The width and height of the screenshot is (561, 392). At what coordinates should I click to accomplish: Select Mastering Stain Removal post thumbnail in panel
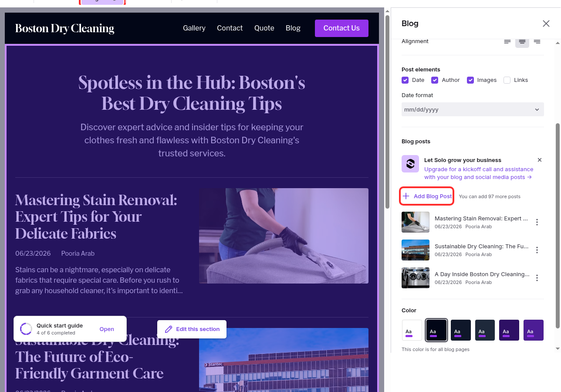pyautogui.click(x=416, y=222)
